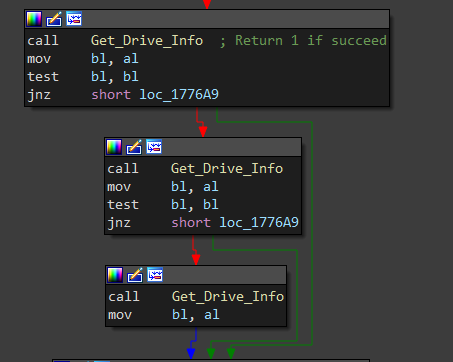Screen dimensions: 453x362
Task: Click loc_1776A9 in middle block jnz
Action: click(259, 223)
